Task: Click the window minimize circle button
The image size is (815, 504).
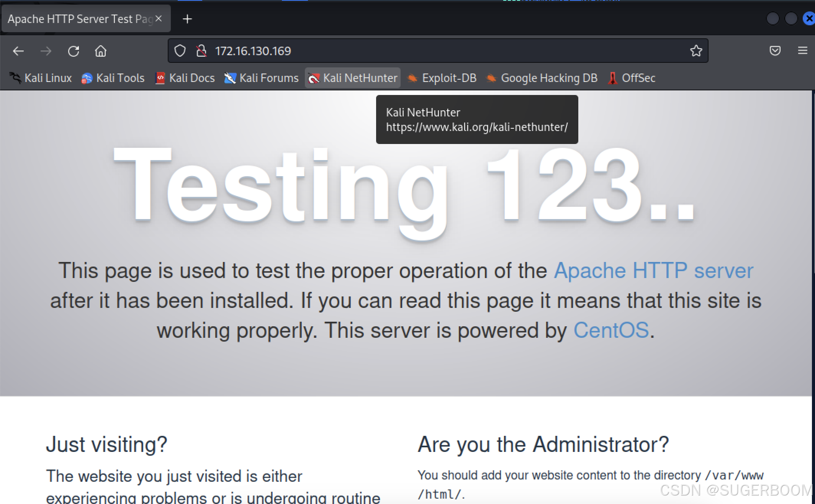Action: click(x=773, y=18)
